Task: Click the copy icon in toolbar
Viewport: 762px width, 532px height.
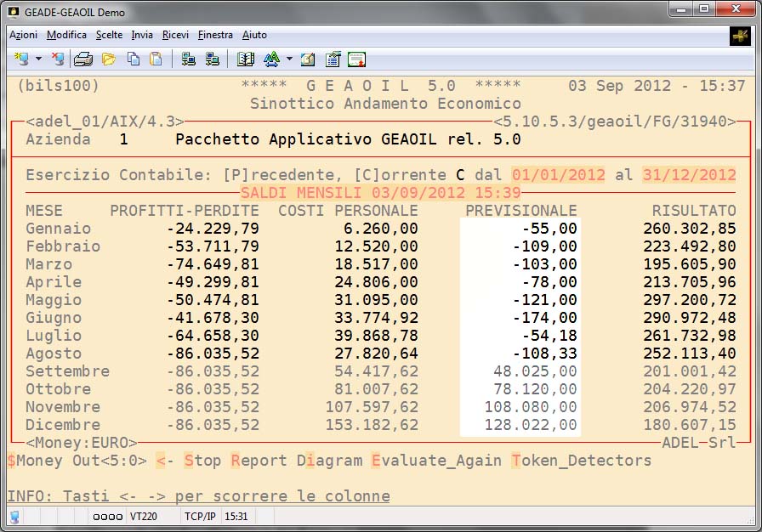Action: 134,59
